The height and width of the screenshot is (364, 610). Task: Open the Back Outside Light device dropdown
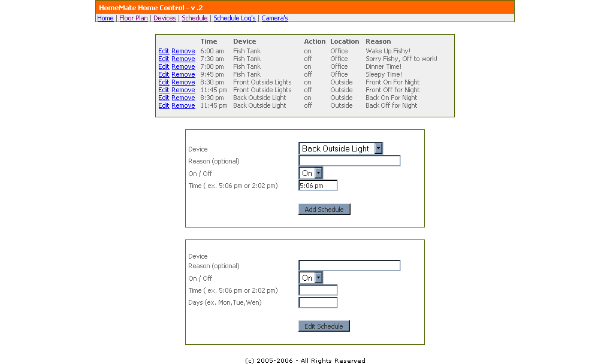[340, 148]
